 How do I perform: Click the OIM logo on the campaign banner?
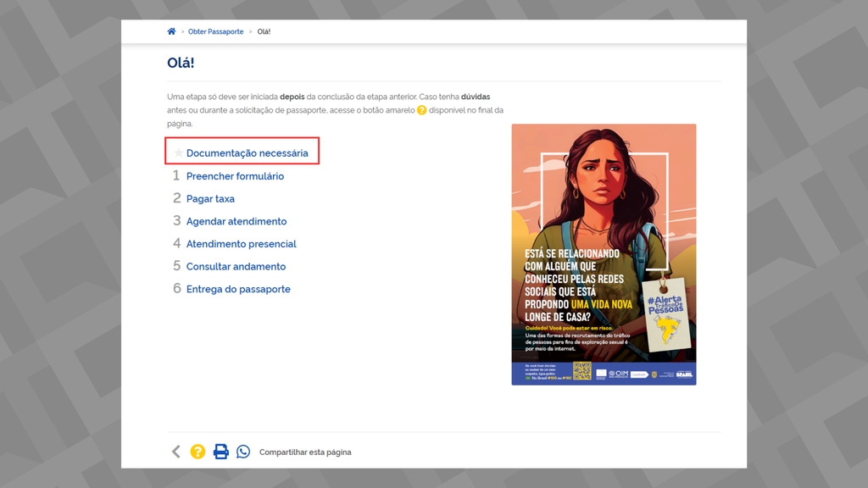618,373
